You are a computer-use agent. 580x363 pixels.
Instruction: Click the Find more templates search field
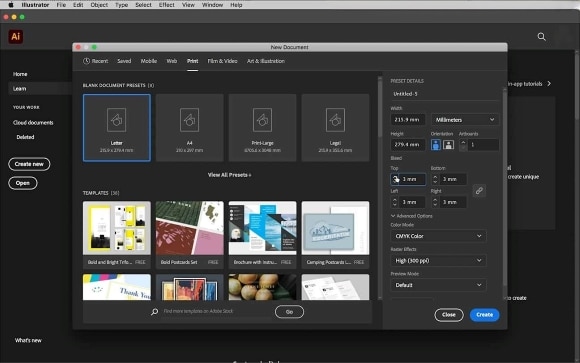tap(216, 312)
